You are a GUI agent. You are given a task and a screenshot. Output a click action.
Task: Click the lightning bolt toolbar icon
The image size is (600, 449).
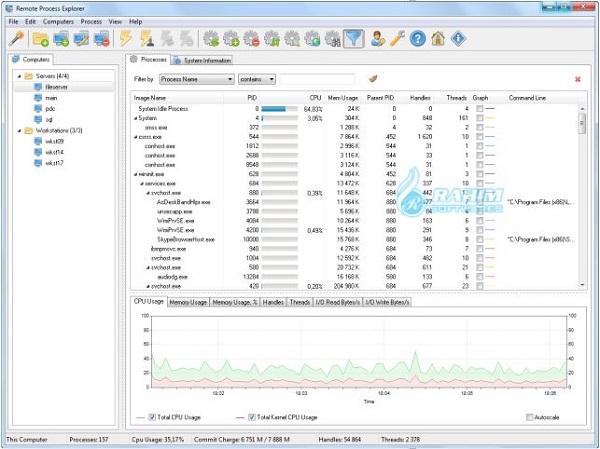[126, 39]
